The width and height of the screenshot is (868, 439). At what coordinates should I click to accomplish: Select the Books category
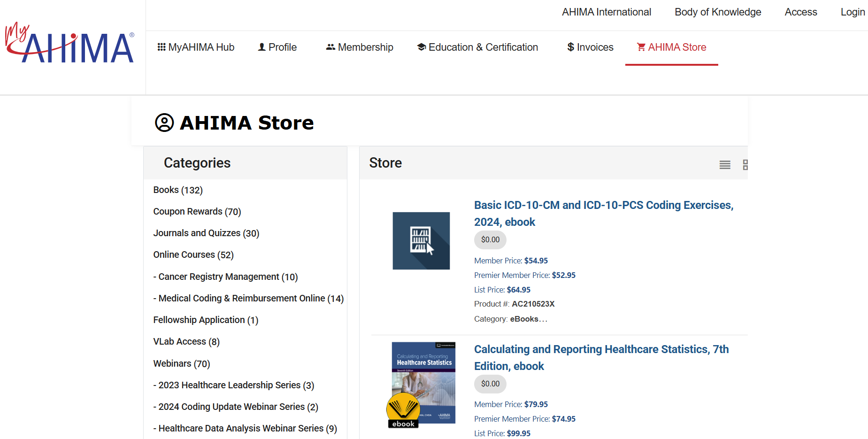click(x=178, y=190)
